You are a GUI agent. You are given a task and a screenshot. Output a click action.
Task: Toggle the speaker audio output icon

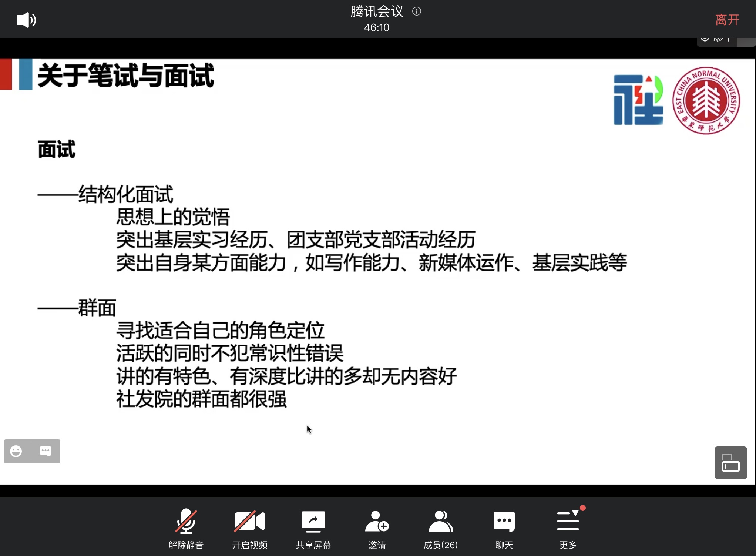tap(26, 20)
